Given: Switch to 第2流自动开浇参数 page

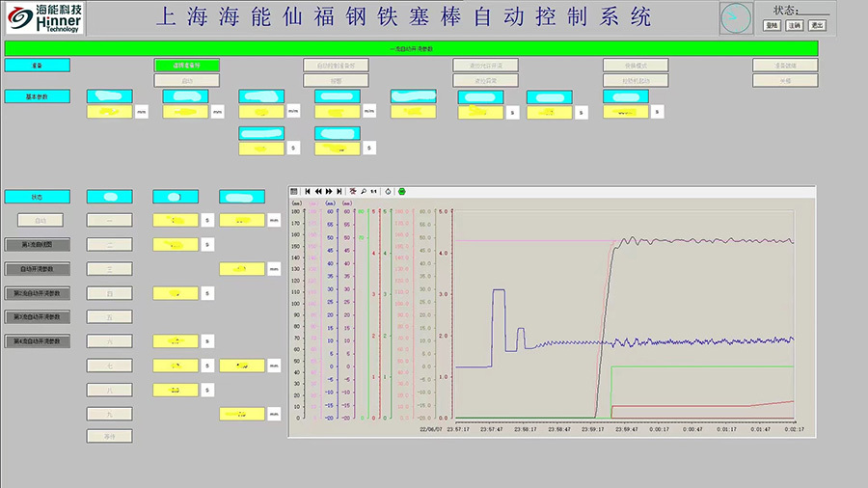Looking at the screenshot, I should 39,293.
